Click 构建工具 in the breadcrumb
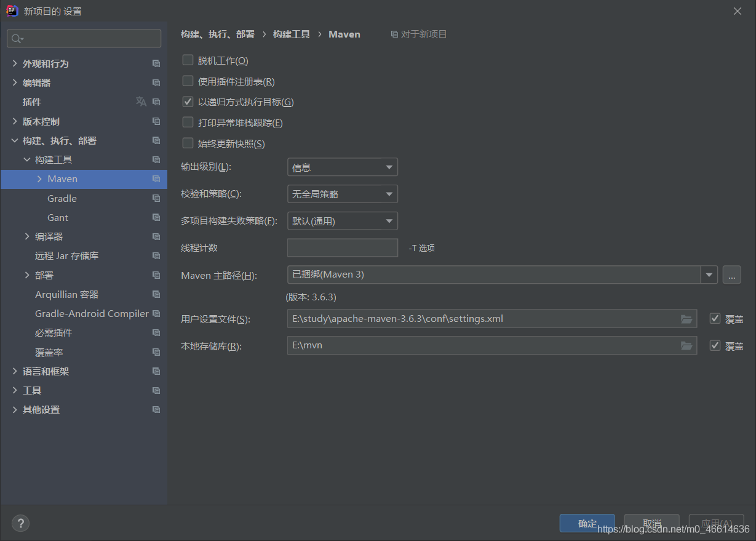Image resolution: width=756 pixels, height=541 pixels. point(292,34)
